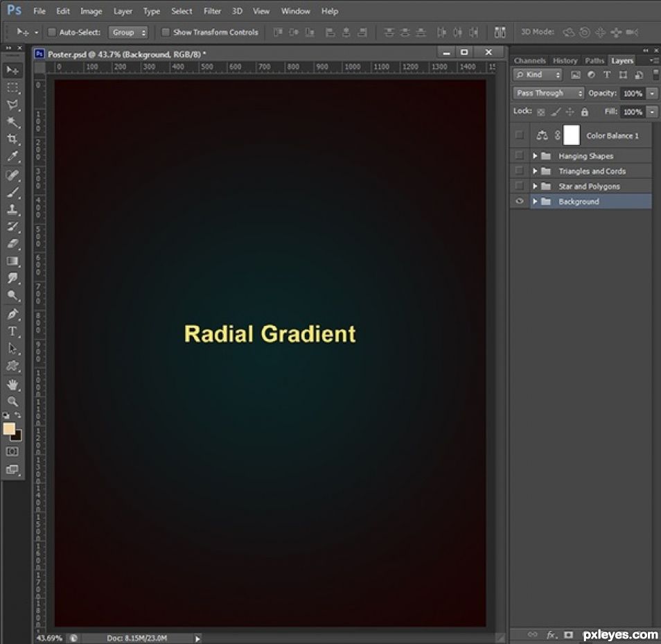This screenshot has width=661, height=644.
Task: Select the Eyedropper tool
Action: pyautogui.click(x=12, y=157)
